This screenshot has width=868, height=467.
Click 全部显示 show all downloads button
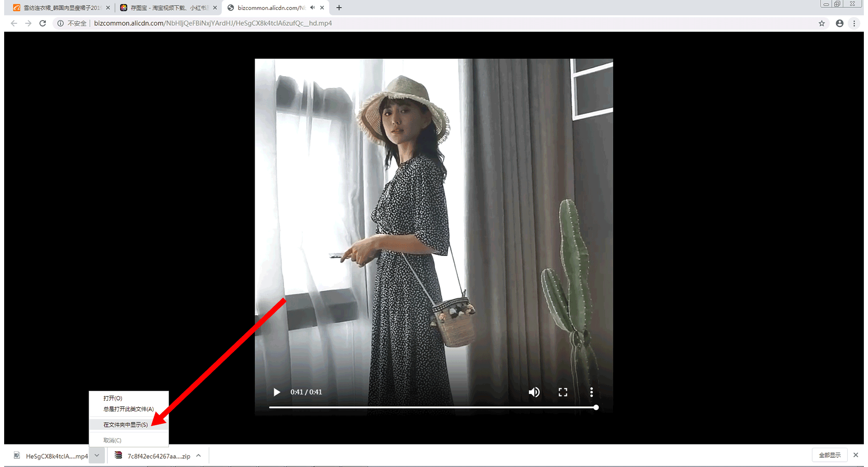coord(829,455)
